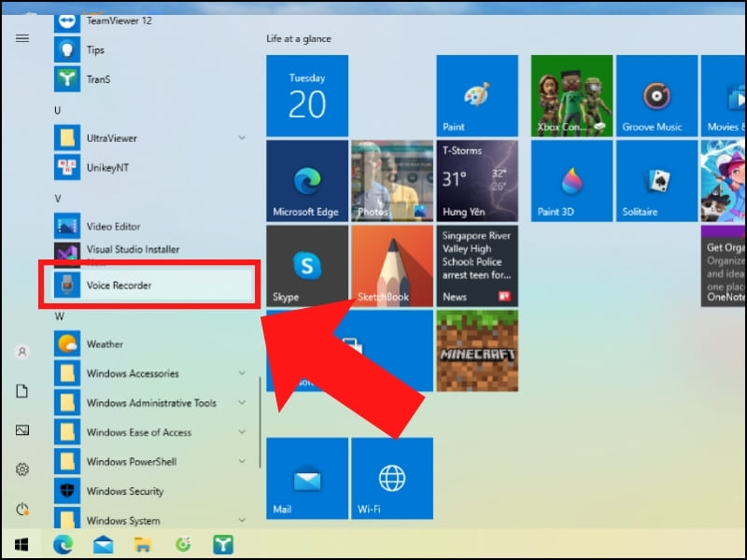The width and height of the screenshot is (747, 560).
Task: Jump to letter U section header
Action: point(58,110)
